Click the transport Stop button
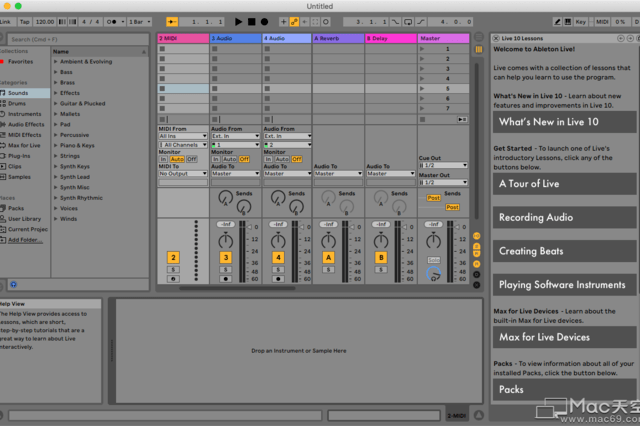The height and width of the screenshot is (426, 640). pos(251,22)
